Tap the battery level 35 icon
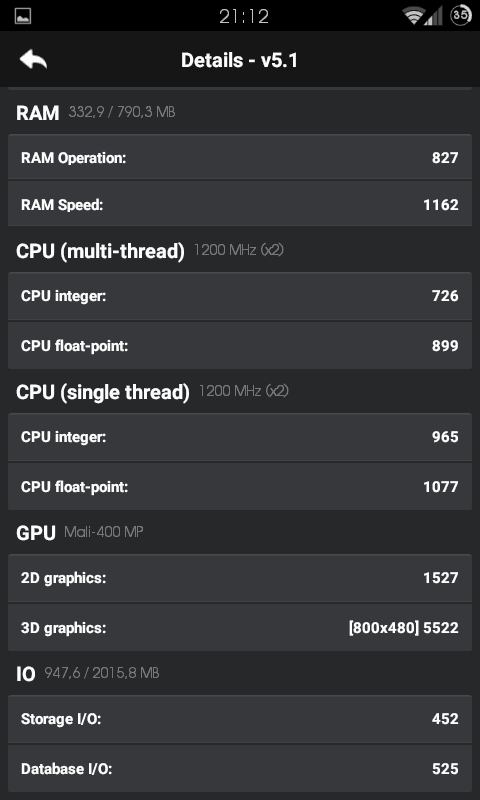The width and height of the screenshot is (480, 800). pyautogui.click(x=461, y=15)
